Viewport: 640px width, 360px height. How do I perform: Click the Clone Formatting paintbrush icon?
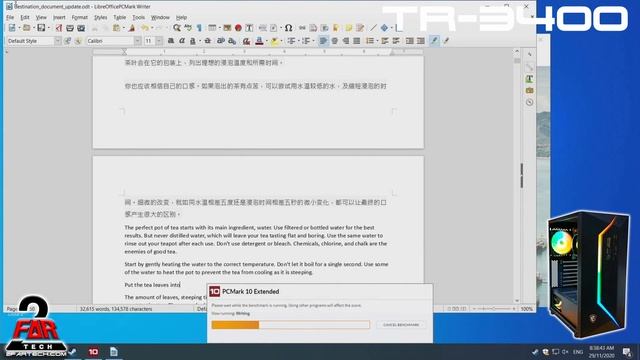(131, 28)
